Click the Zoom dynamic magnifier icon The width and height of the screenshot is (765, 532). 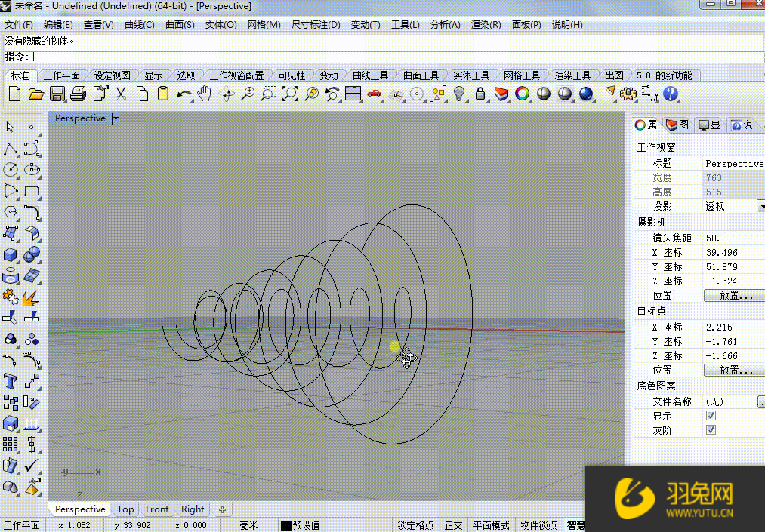(x=248, y=94)
